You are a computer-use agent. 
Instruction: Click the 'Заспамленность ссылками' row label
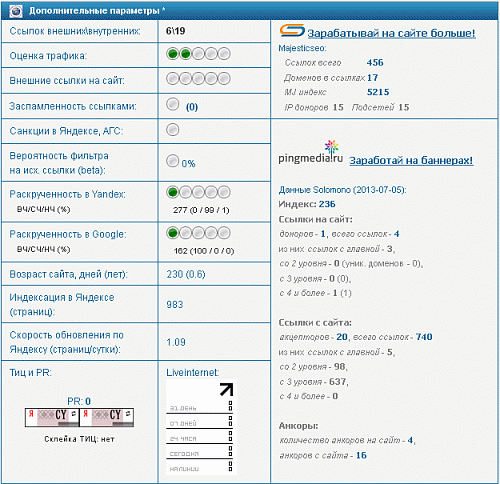pos(73,106)
